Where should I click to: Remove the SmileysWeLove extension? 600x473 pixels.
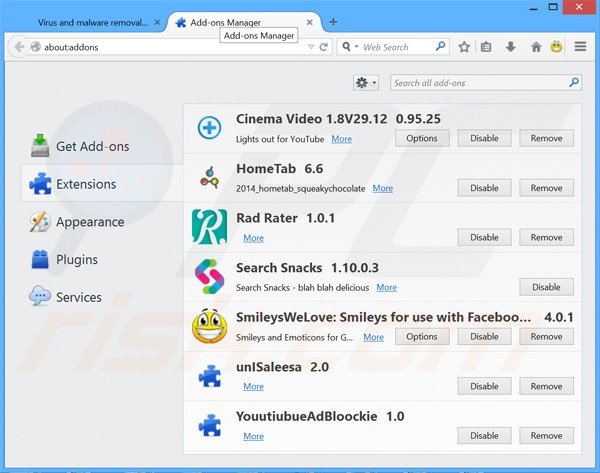click(x=546, y=336)
